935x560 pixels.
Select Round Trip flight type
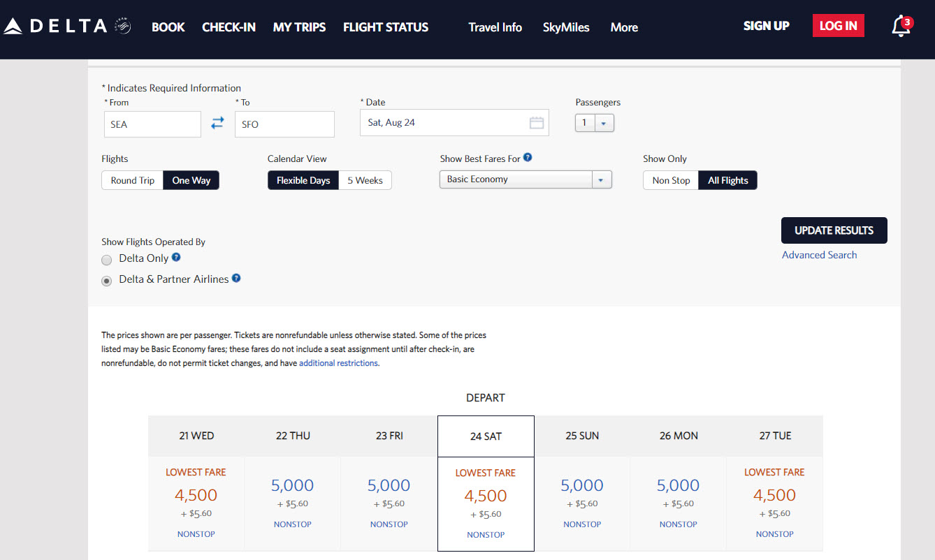(133, 180)
